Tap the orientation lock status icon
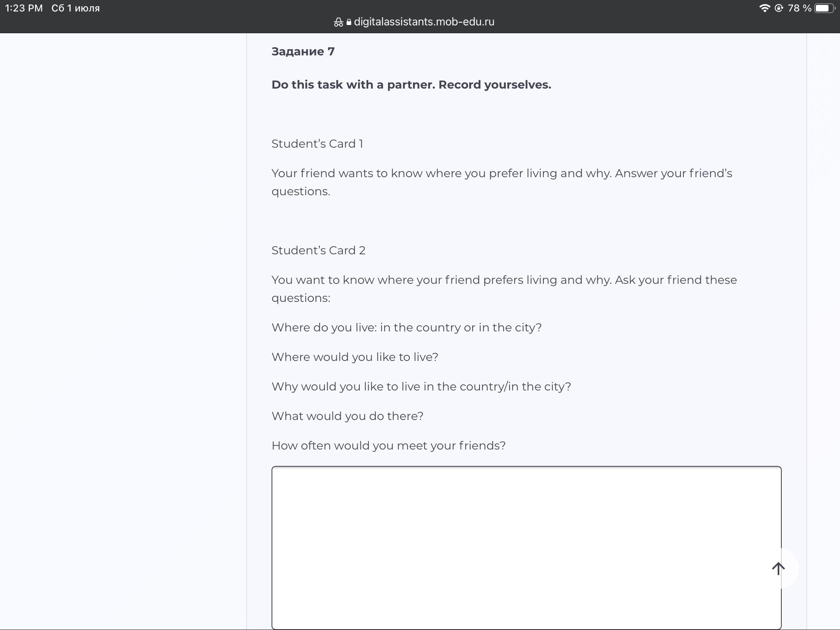 778,8
